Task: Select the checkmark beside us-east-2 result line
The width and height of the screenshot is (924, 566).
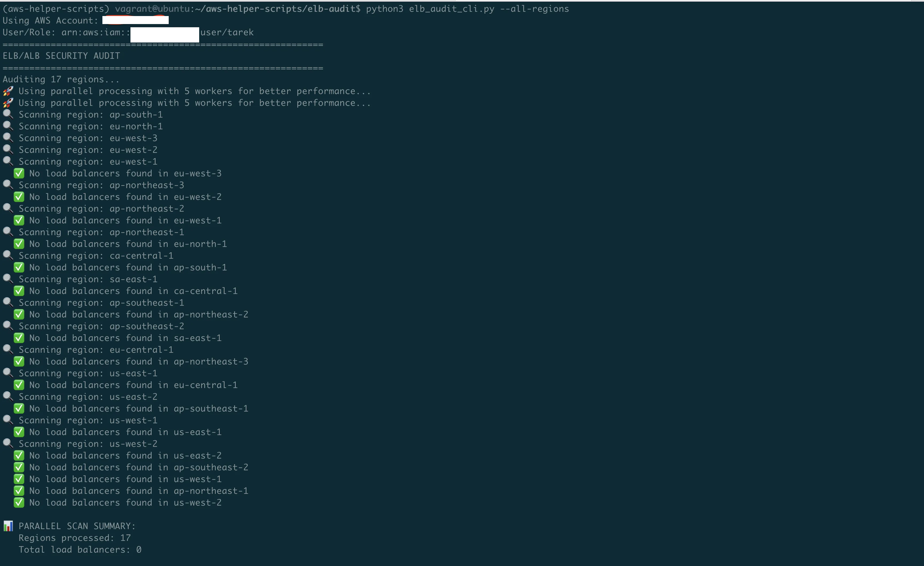Action: [19, 455]
